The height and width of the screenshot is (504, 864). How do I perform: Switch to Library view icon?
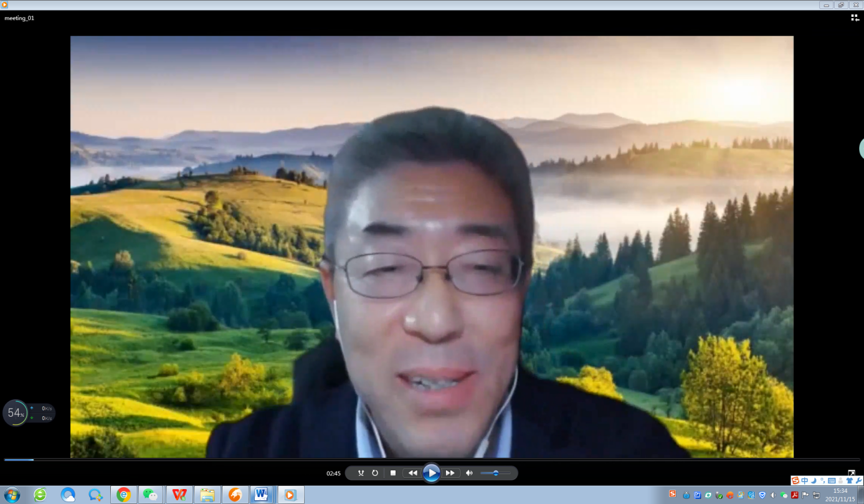(x=855, y=18)
